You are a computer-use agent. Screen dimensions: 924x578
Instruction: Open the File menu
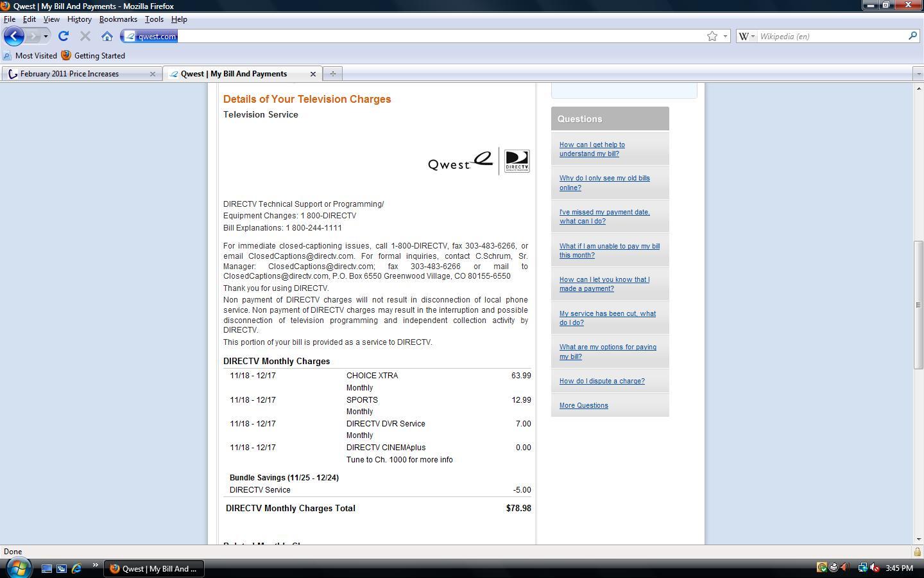point(10,19)
